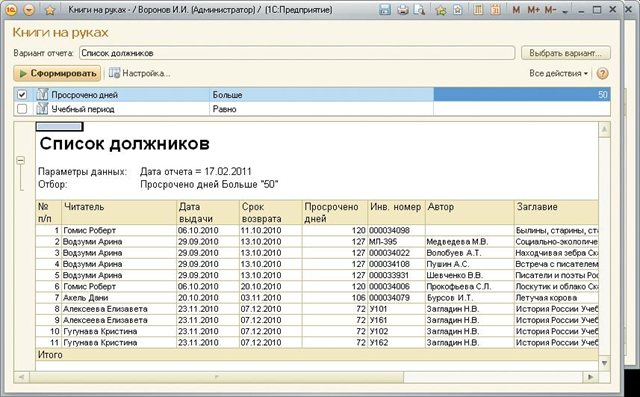The height and width of the screenshot is (397, 640).
Task: Click the Итого total row
Action: click(x=317, y=355)
